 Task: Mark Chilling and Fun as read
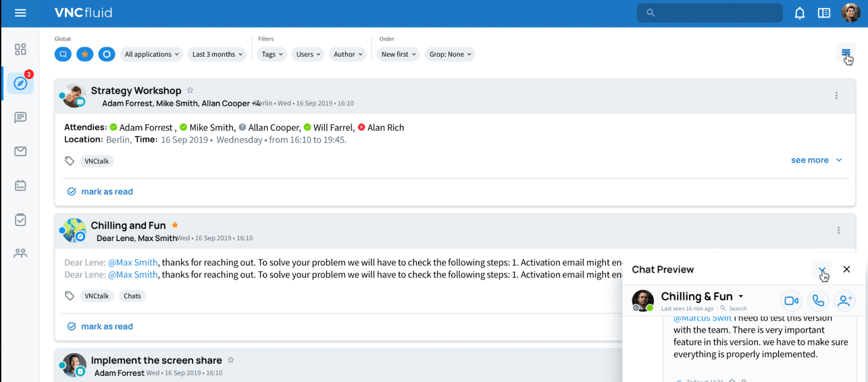coord(107,326)
